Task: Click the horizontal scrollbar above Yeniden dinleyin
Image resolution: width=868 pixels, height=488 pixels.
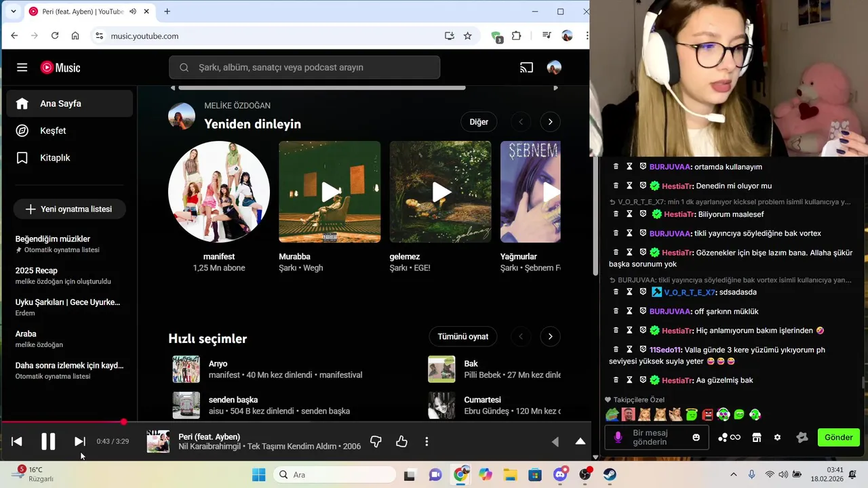Action: 322,87
